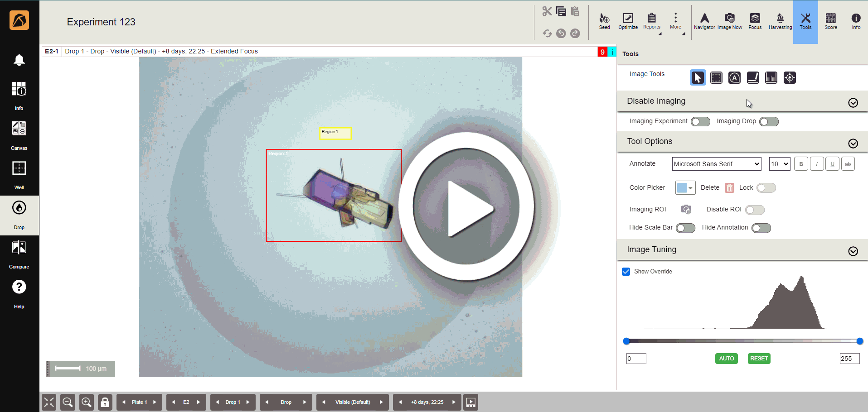
Task: Enable the Hide Scale Bar toggle
Action: (x=685, y=228)
